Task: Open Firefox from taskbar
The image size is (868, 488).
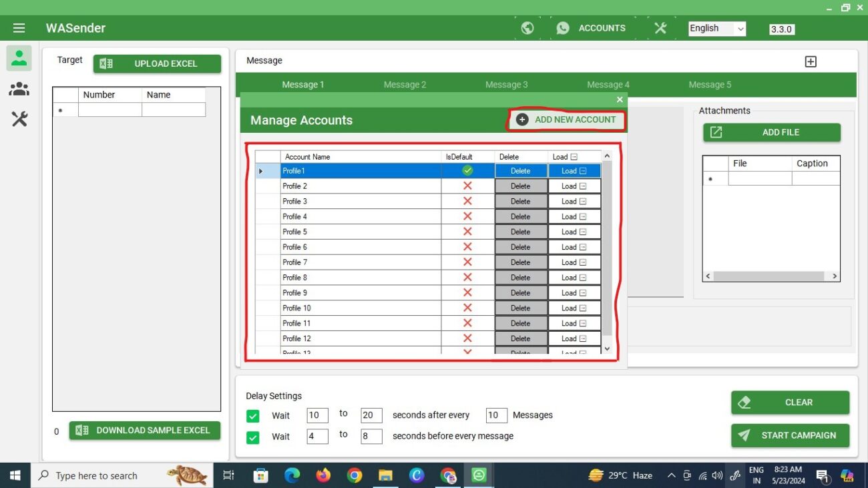Action: click(x=323, y=475)
